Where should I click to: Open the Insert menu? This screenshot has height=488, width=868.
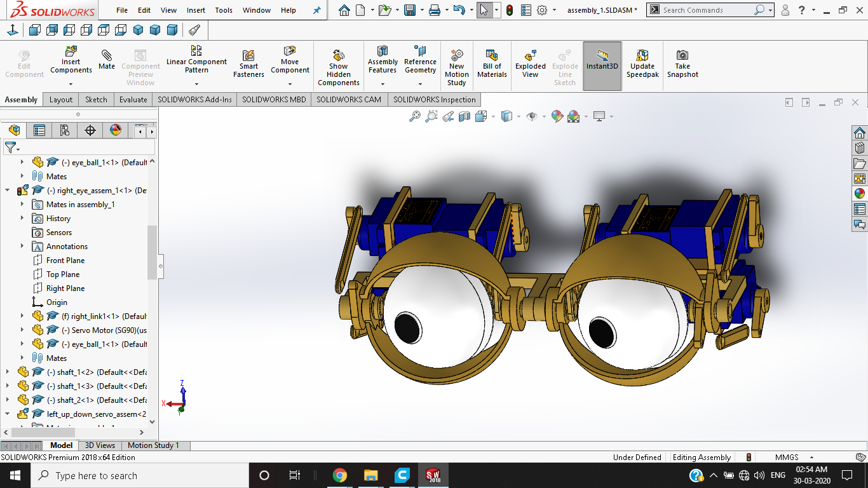[196, 10]
